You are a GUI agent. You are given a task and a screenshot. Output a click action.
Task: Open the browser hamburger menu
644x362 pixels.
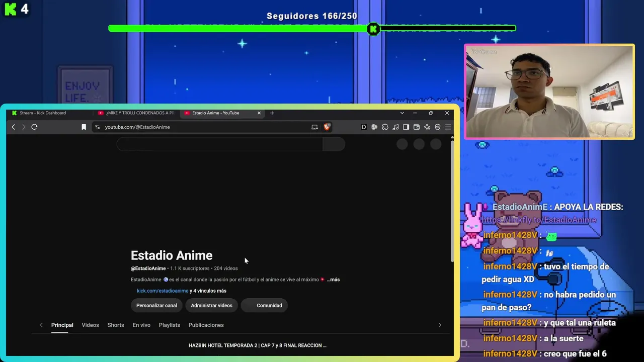[448, 127]
